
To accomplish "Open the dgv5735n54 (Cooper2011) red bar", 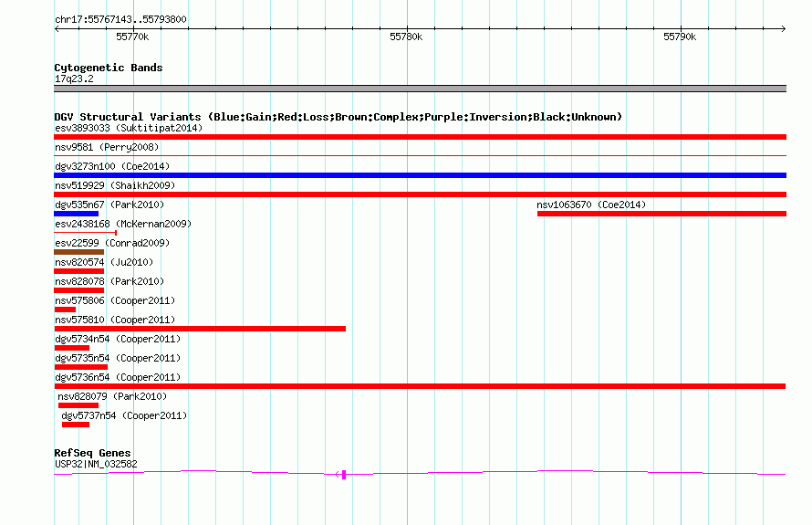I will [81, 367].
